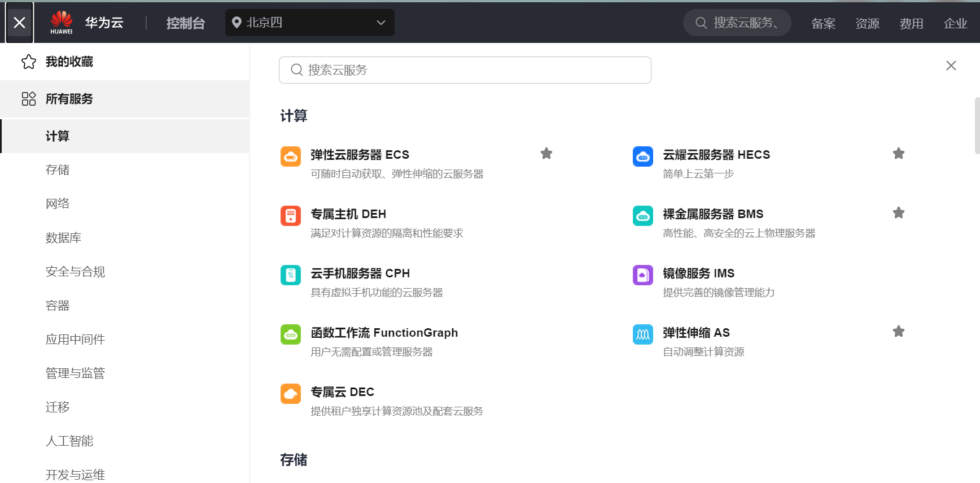
Task: Click the 弹性云服务器 ECS icon
Action: click(291, 156)
